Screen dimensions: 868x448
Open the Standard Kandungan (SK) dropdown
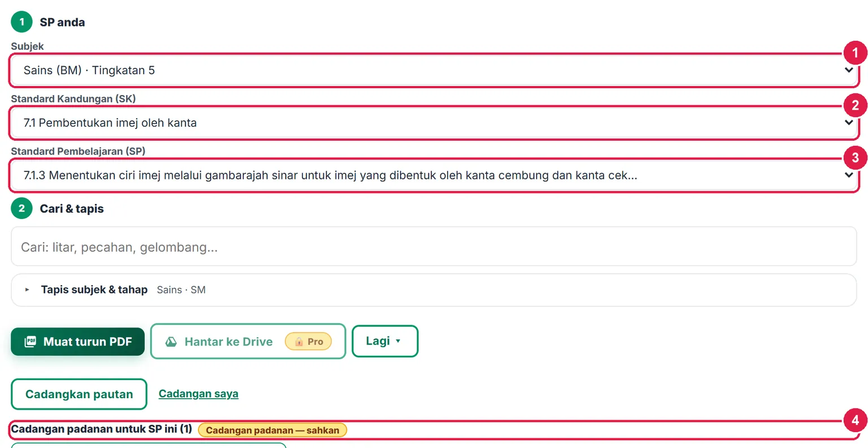point(434,123)
